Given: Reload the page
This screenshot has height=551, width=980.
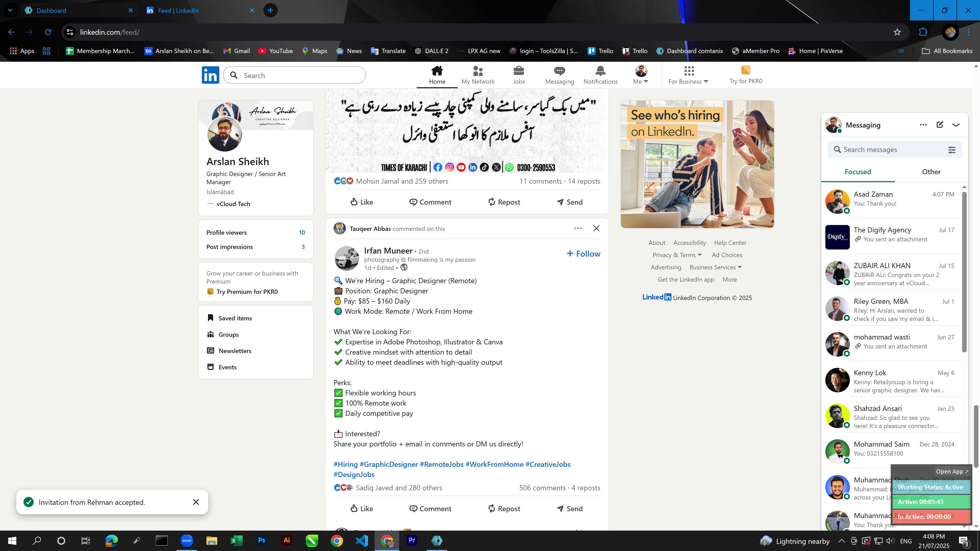Looking at the screenshot, I should [48, 32].
